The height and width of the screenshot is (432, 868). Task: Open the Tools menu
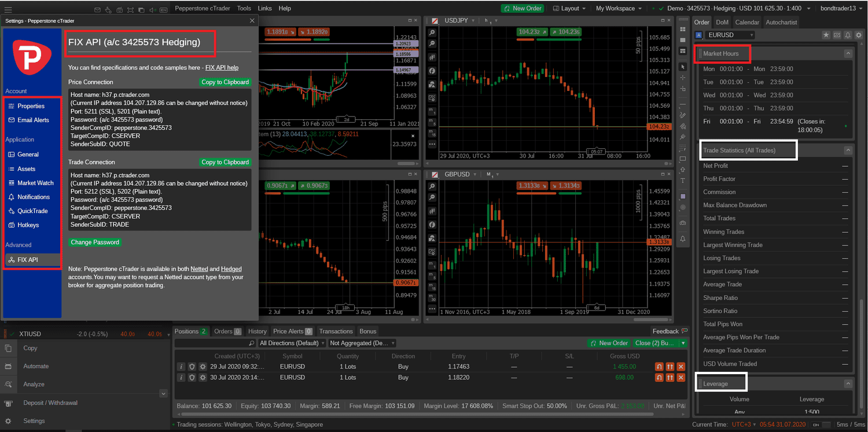pyautogui.click(x=244, y=8)
